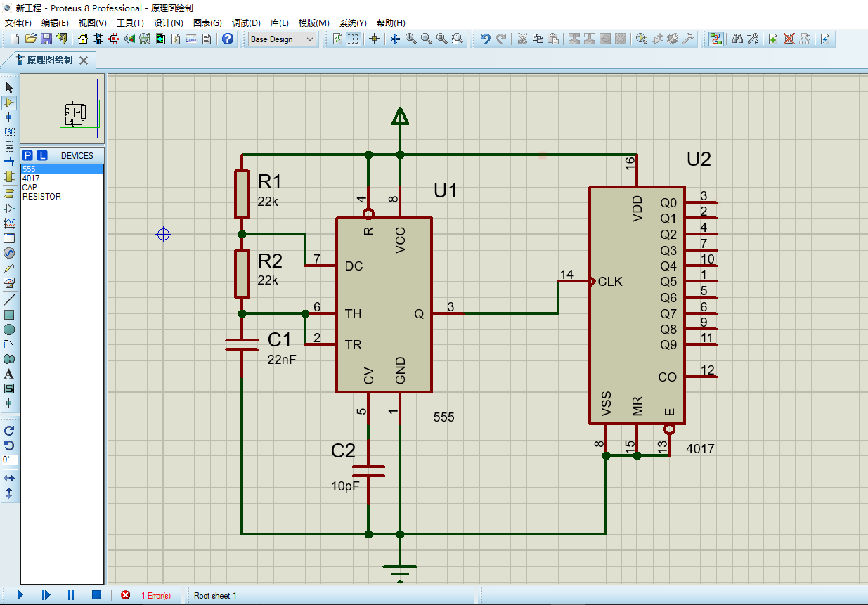Open the 库(L) menu

[279, 22]
